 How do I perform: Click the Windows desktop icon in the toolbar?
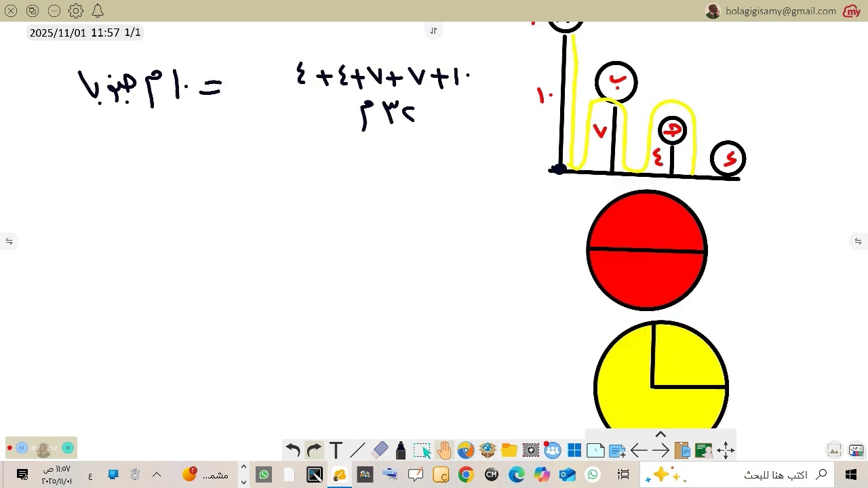click(574, 450)
